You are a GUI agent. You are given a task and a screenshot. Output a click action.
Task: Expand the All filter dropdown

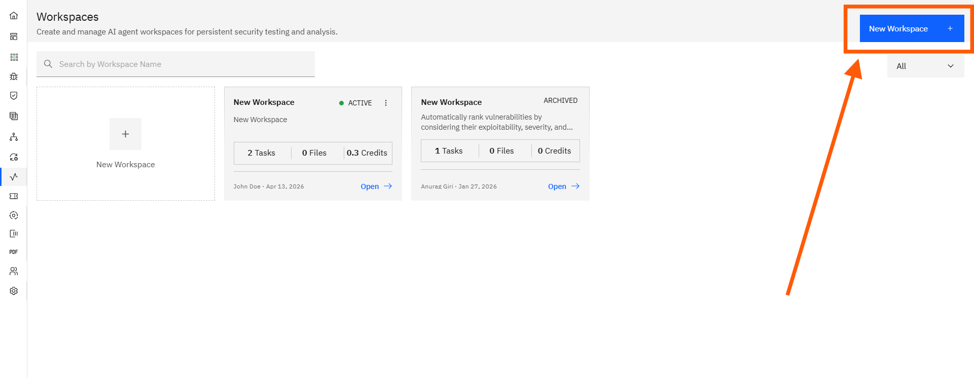pos(926,66)
